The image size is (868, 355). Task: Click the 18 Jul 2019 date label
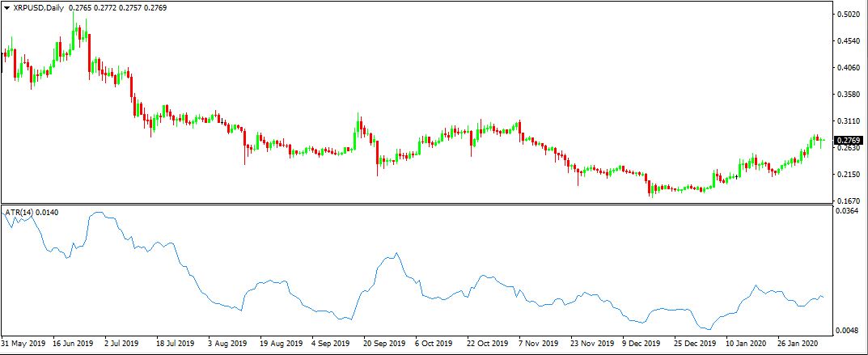(x=178, y=343)
